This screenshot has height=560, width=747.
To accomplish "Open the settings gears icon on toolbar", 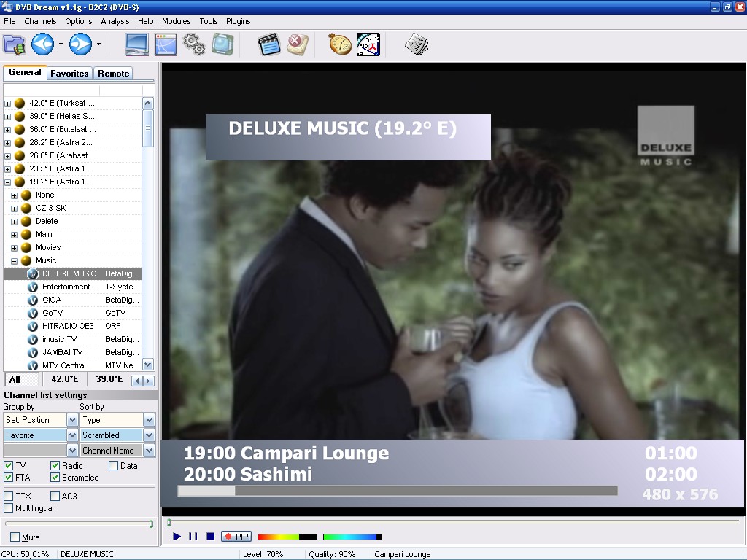I will (x=194, y=44).
